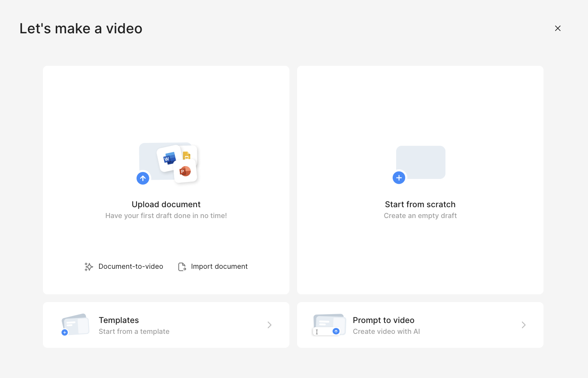Image resolution: width=588 pixels, height=378 pixels.
Task: Click the Prompt to video illustration icon
Action: tap(329, 325)
